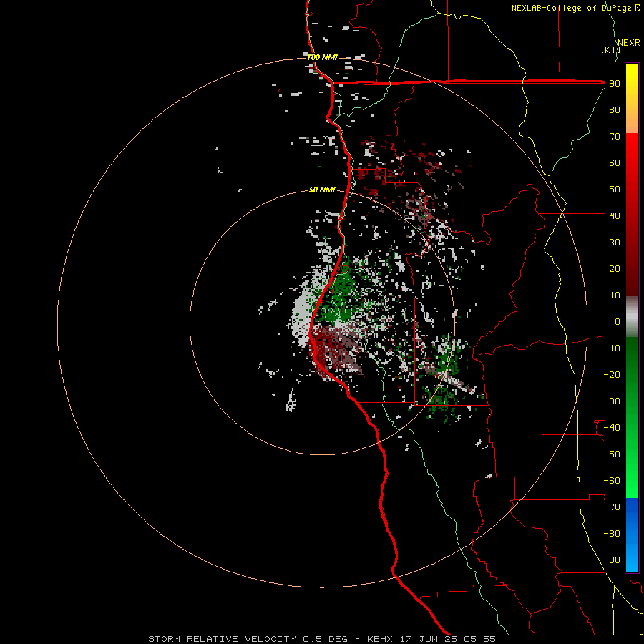644x644 pixels.
Task: Select the -20 value on the velocity scale
Action: tap(612, 374)
